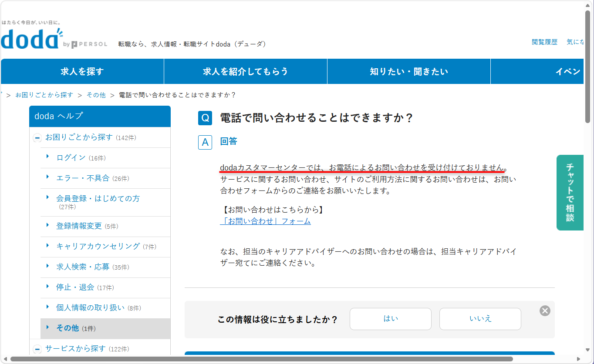The height and width of the screenshot is (364, 594).
Task: Click the horizontal scrollbar thumb
Action: [261, 359]
